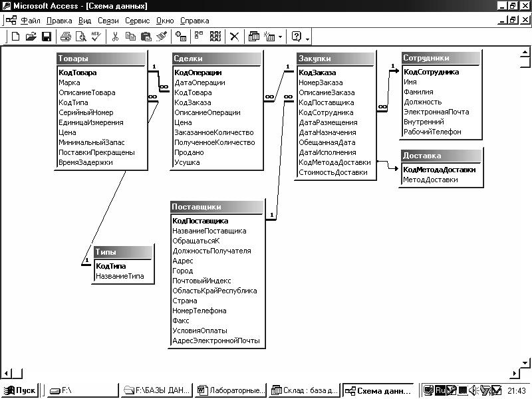Click the horizontal scrollbar left arrow
532x399 pixels.
pyautogui.click(x=6, y=374)
